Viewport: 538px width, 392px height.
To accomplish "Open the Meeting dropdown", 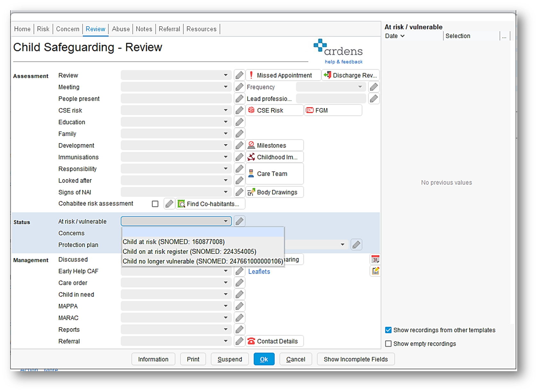I will (x=176, y=87).
